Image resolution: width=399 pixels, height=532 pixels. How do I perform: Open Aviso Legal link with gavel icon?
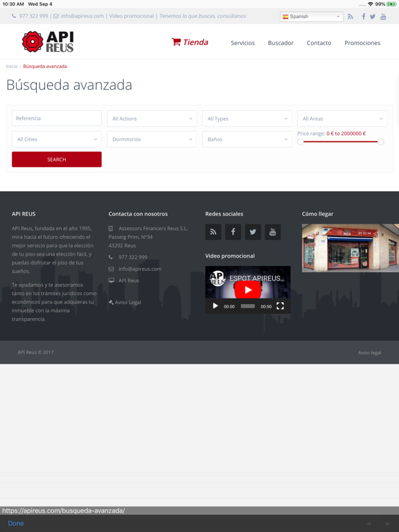(x=125, y=302)
